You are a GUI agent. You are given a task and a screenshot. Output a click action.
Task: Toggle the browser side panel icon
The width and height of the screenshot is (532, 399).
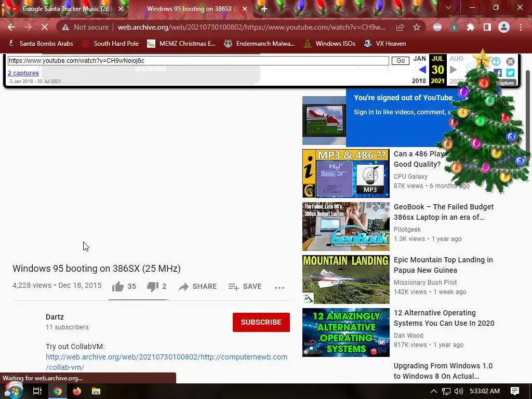(487, 27)
